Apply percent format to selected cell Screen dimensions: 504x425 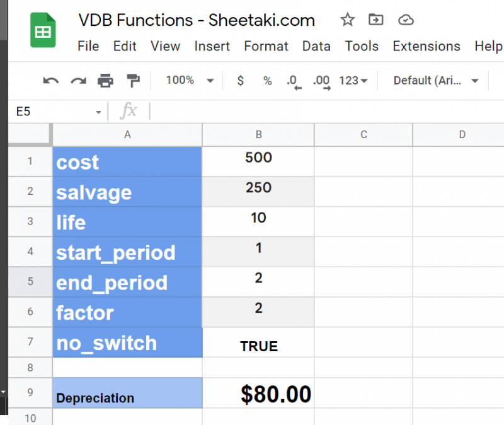[266, 81]
